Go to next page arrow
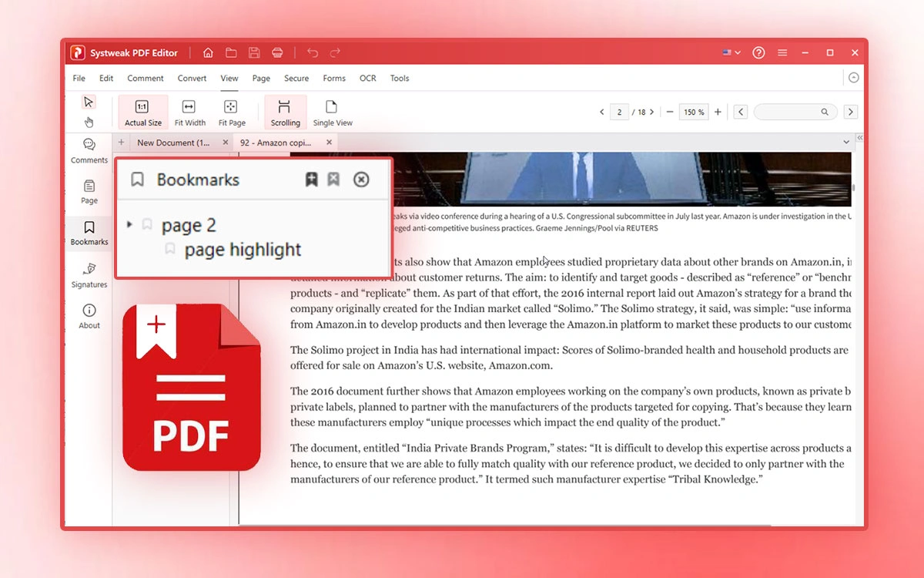Viewport: 924px width, 578px height. click(651, 112)
